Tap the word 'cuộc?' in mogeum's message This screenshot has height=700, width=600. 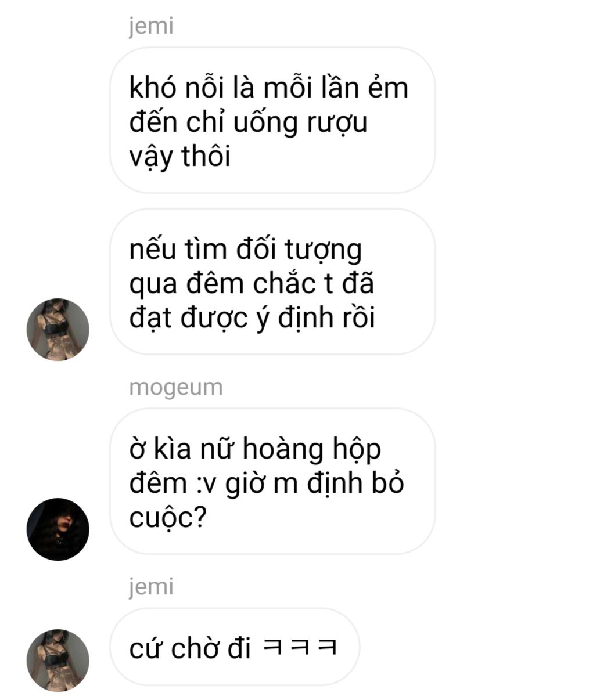(168, 518)
